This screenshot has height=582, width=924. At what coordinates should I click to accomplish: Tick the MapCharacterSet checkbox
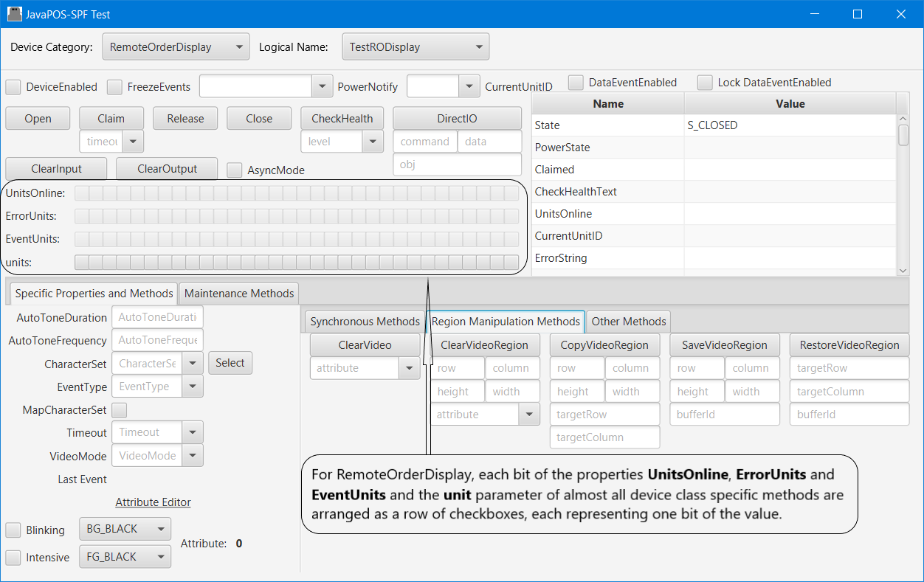pos(119,410)
